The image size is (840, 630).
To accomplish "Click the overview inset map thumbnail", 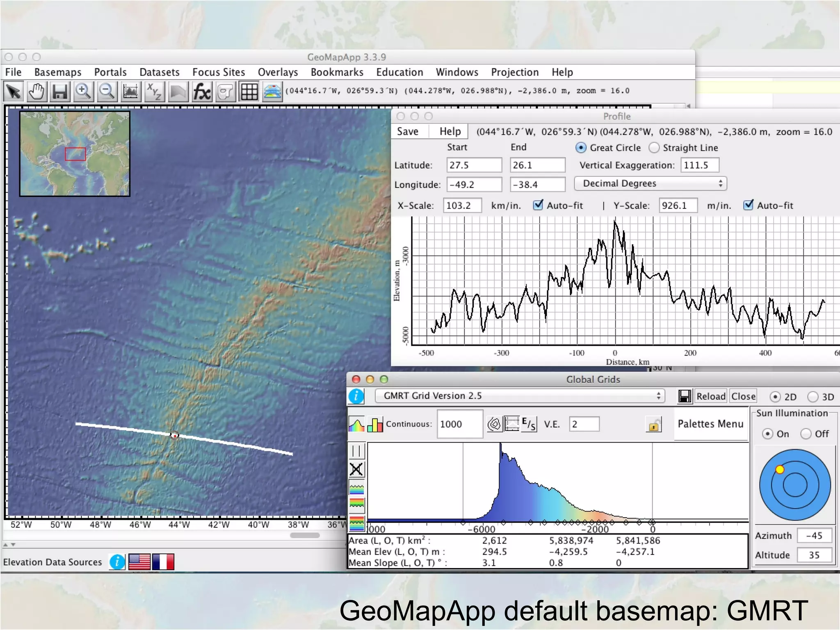I will click(75, 154).
